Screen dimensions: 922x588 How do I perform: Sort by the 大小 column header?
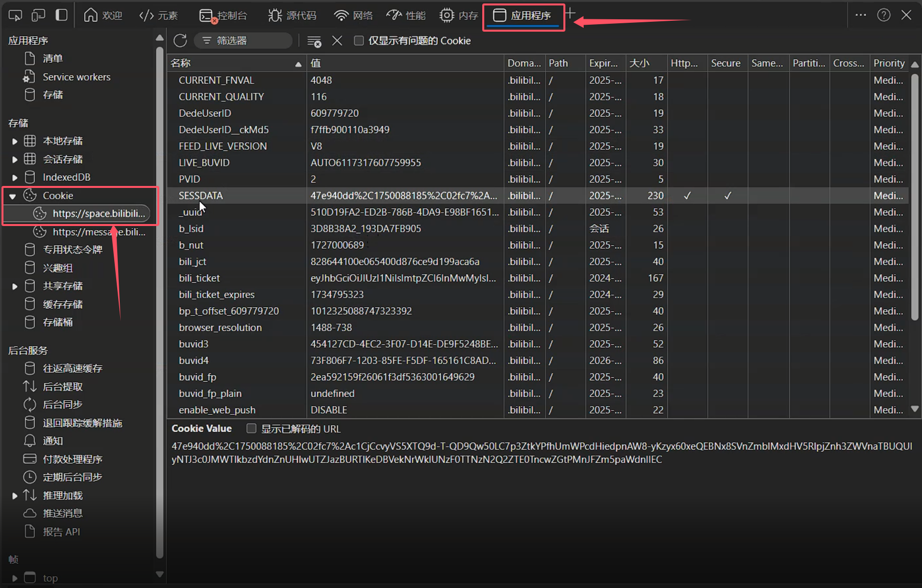646,63
